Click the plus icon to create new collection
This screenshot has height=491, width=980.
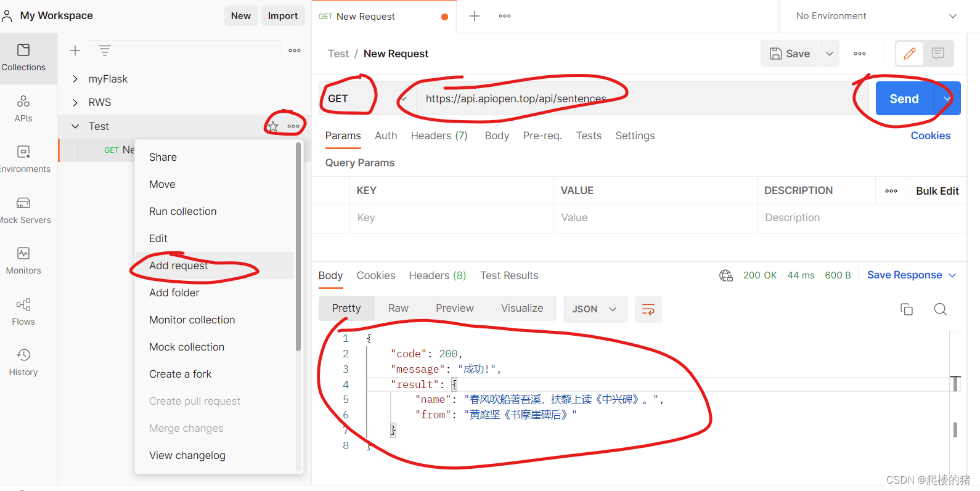point(75,51)
